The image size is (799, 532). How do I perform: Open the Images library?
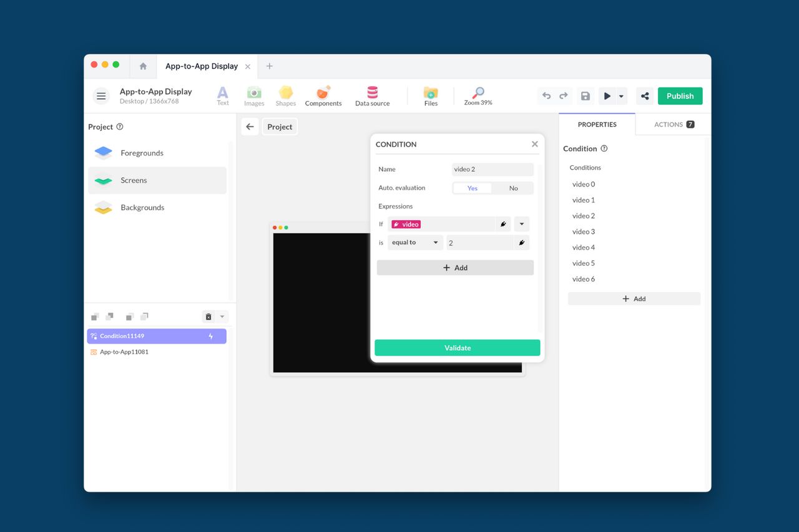(x=253, y=95)
